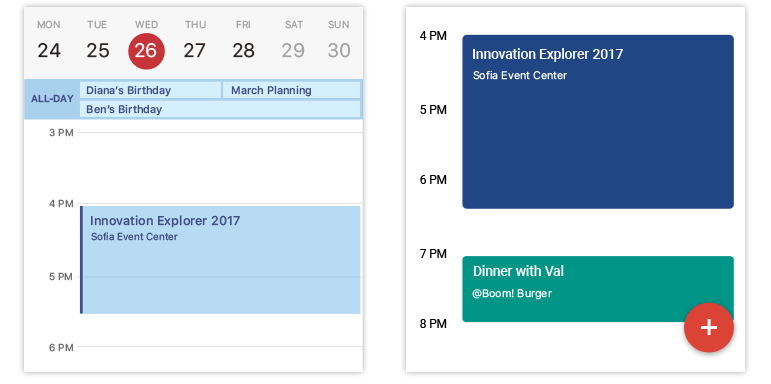This screenshot has height=384, width=771.
Task: Open March Planning all-day event
Action: tap(292, 90)
